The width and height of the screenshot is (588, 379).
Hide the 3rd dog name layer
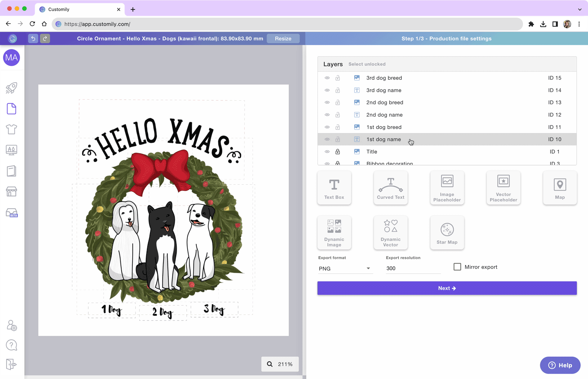click(x=327, y=90)
